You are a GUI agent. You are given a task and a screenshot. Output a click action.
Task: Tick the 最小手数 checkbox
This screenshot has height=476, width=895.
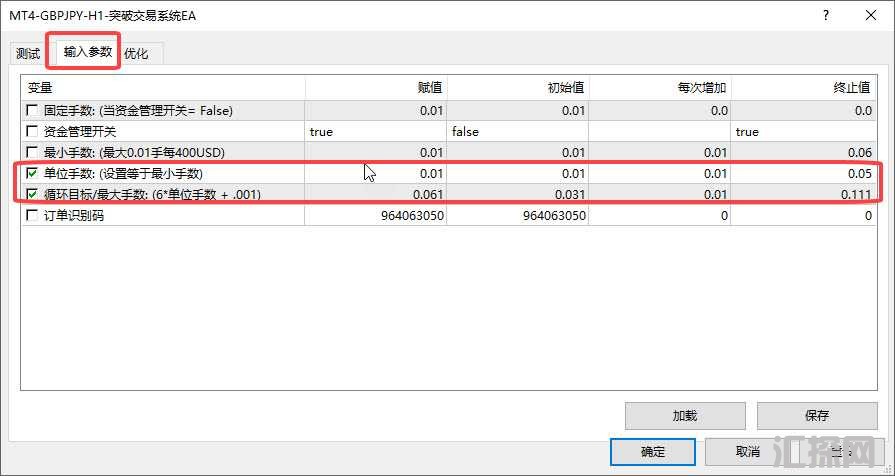[x=33, y=152]
